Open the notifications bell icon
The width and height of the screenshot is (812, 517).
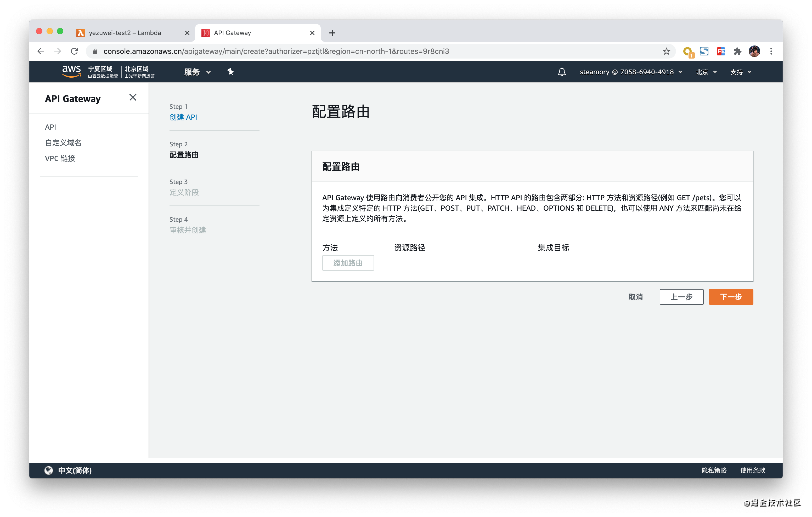pos(561,72)
